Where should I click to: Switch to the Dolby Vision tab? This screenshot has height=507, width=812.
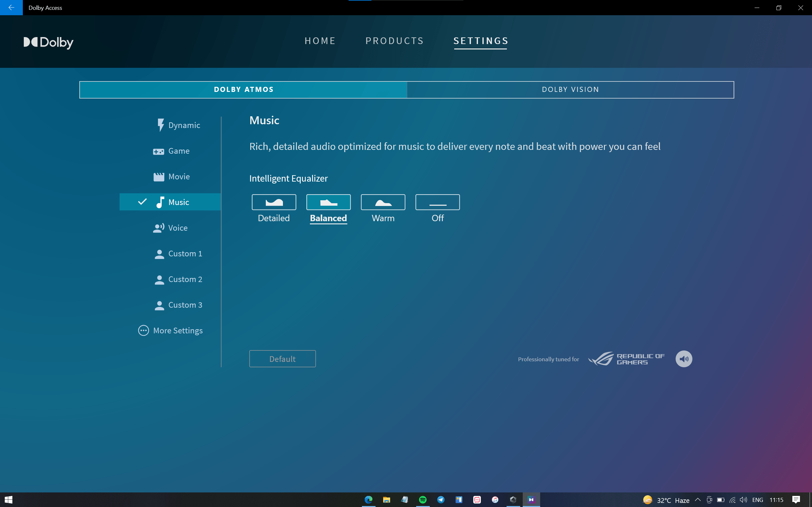coord(570,90)
